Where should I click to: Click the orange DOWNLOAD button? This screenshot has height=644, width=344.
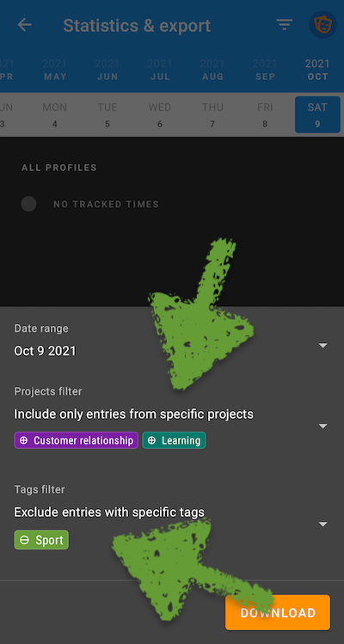pyautogui.click(x=278, y=612)
